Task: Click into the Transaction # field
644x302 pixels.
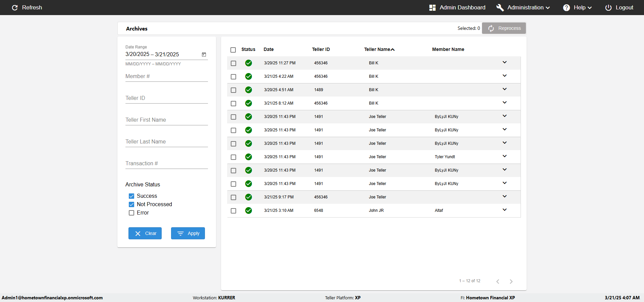Action: [166, 164]
